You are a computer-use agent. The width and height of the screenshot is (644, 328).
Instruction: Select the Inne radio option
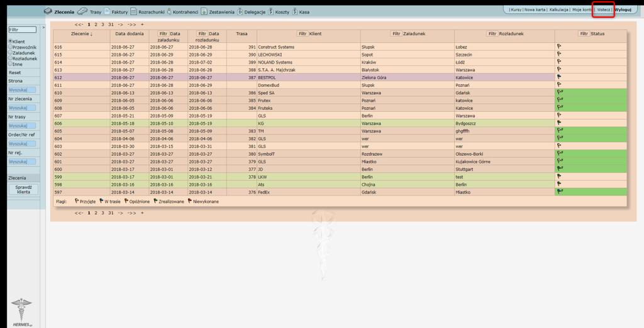10,64
